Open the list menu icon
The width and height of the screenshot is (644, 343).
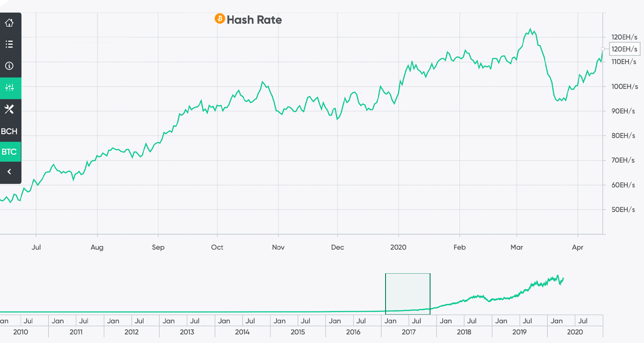click(x=9, y=44)
